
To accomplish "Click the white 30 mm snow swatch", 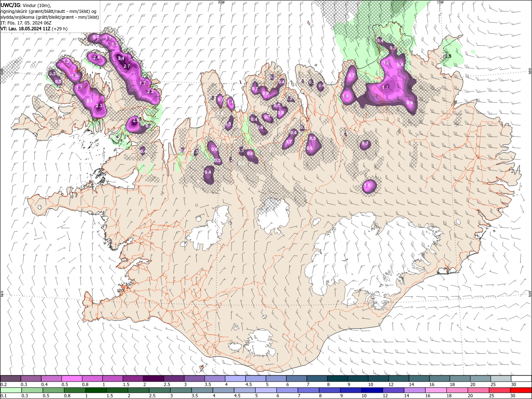I will [521, 379].
